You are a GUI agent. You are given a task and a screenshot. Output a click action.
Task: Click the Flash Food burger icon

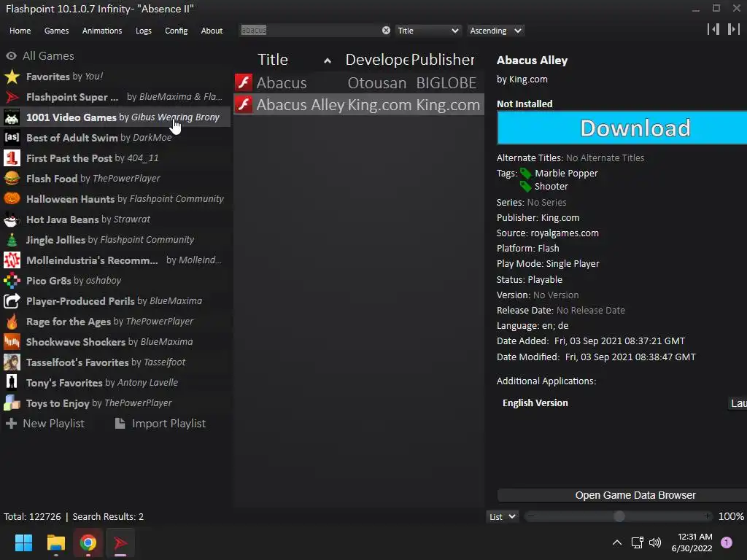tap(12, 179)
